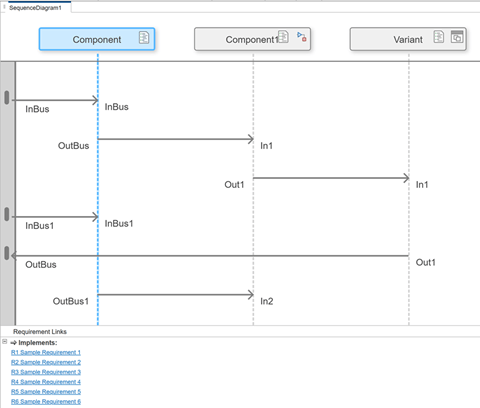
Task: Select the In2 label on Component1 lifeline
Action: (x=267, y=301)
